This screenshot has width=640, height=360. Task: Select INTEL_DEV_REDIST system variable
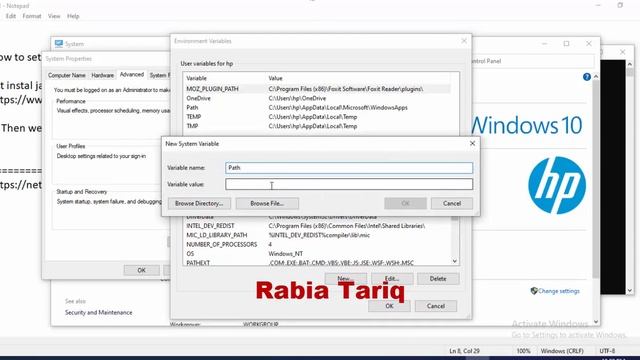click(x=318, y=226)
